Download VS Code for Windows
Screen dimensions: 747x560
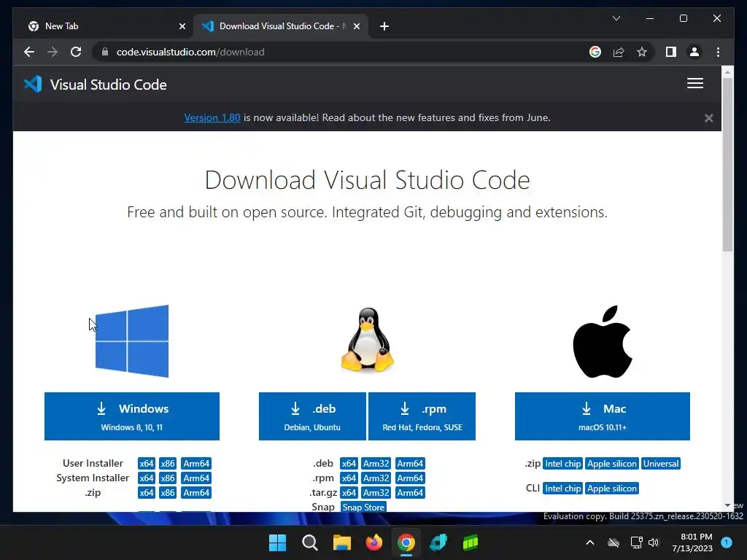click(132, 416)
